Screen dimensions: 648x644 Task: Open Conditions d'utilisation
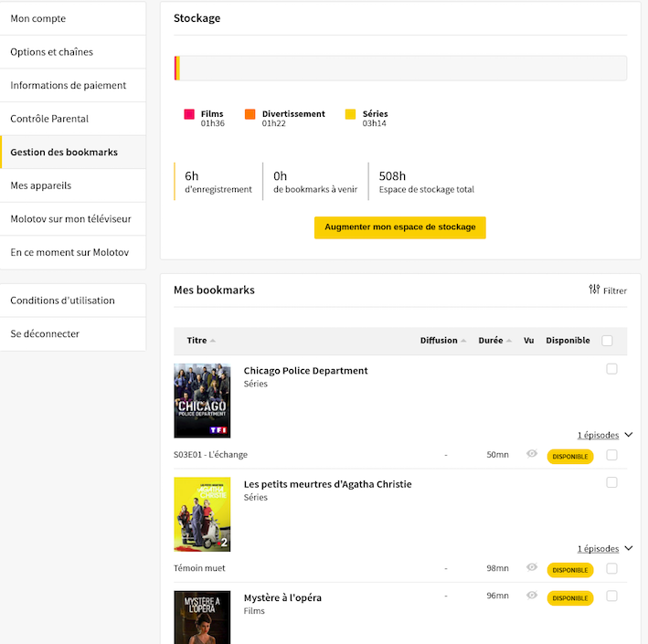(x=73, y=301)
